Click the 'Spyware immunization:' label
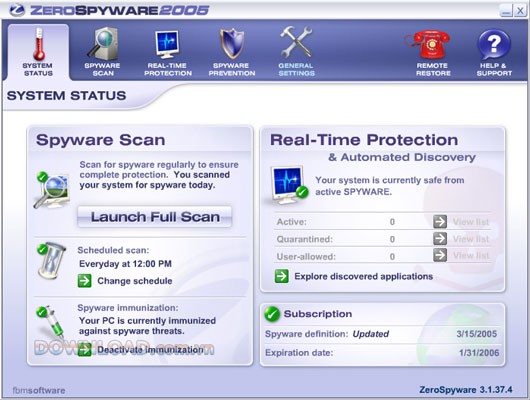This screenshot has width=530, height=400. pos(128,308)
